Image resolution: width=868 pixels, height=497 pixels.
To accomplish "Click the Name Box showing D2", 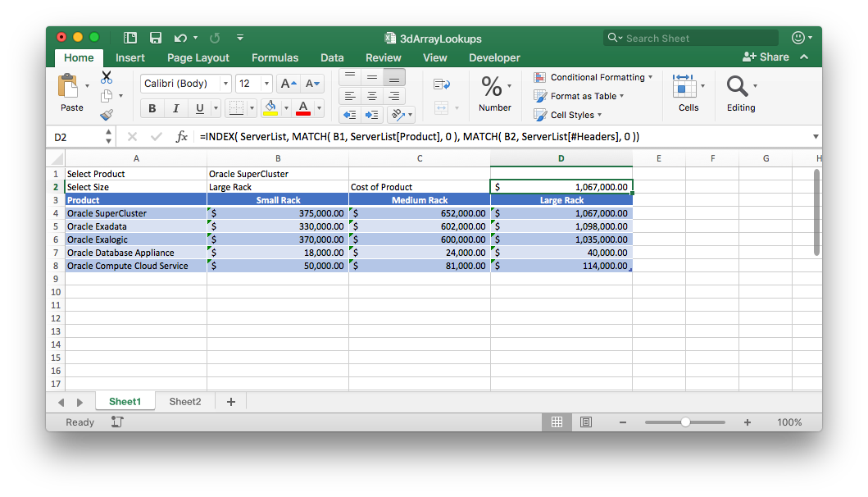I will 75,137.
